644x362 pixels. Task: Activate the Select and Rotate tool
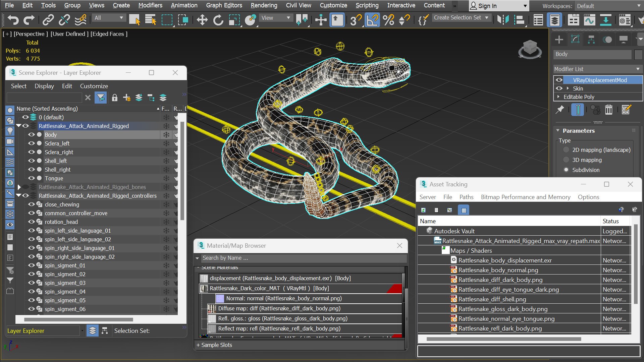218,20
